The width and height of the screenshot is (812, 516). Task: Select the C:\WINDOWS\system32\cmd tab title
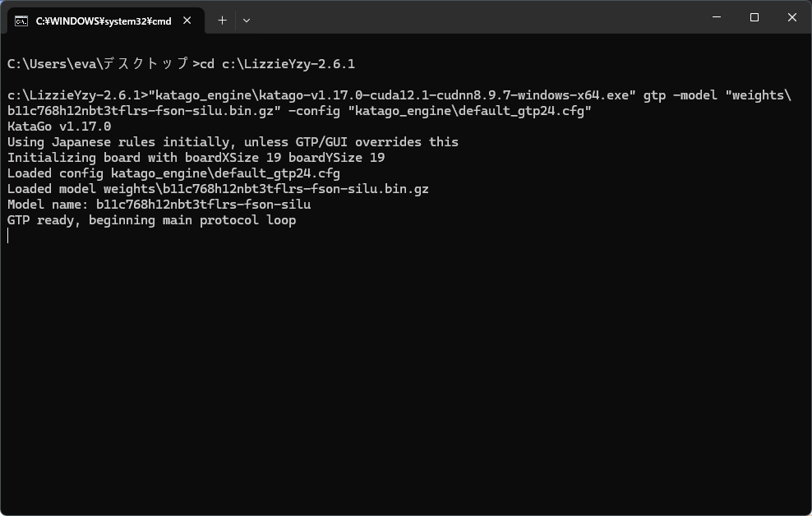[x=104, y=21]
